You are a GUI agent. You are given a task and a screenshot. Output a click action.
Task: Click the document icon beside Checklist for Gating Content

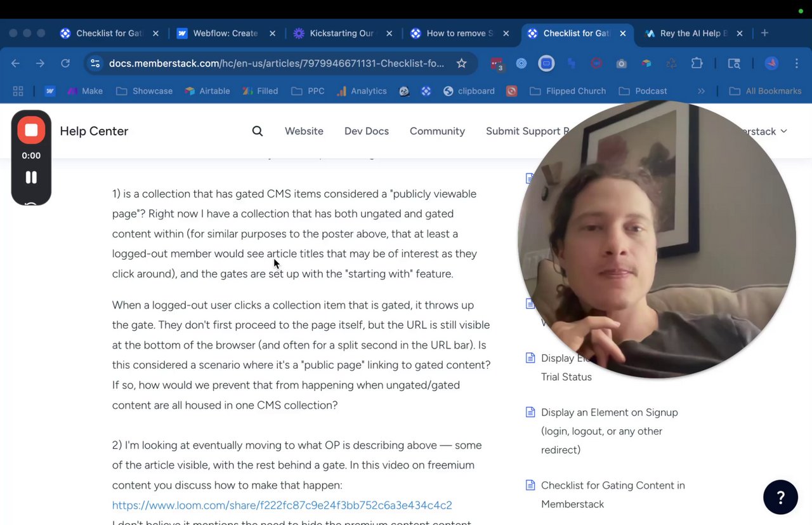click(x=530, y=486)
